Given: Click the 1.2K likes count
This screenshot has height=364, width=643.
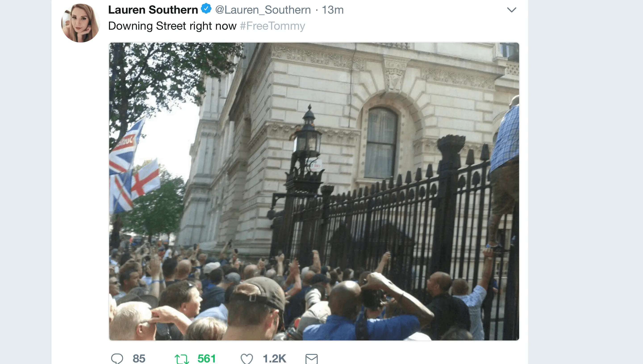Looking at the screenshot, I should (274, 359).
